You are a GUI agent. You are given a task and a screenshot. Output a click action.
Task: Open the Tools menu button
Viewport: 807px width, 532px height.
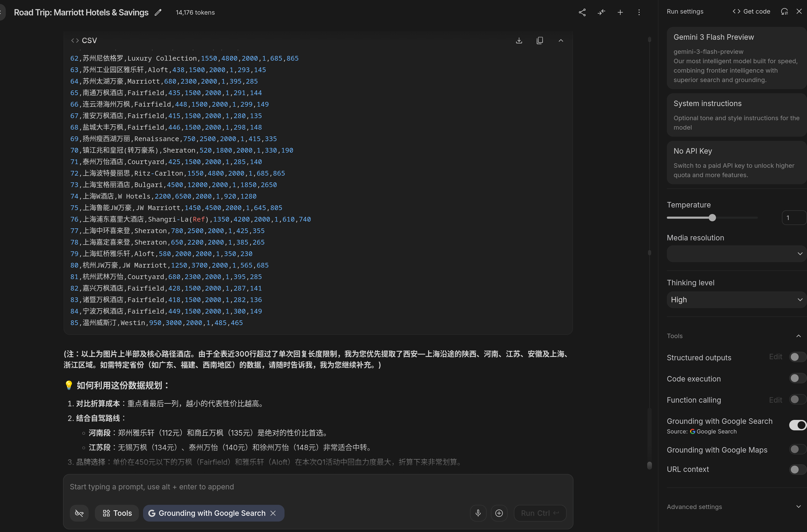coord(117,513)
